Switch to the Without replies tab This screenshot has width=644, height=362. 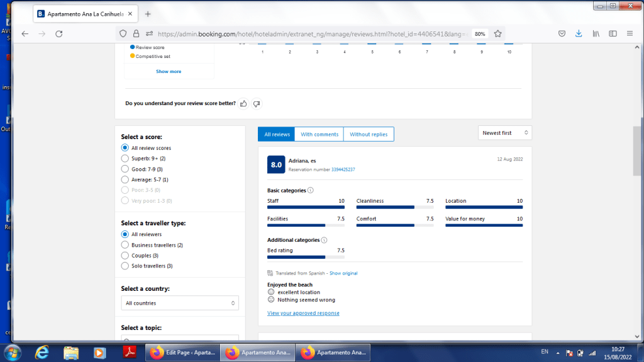point(369,134)
